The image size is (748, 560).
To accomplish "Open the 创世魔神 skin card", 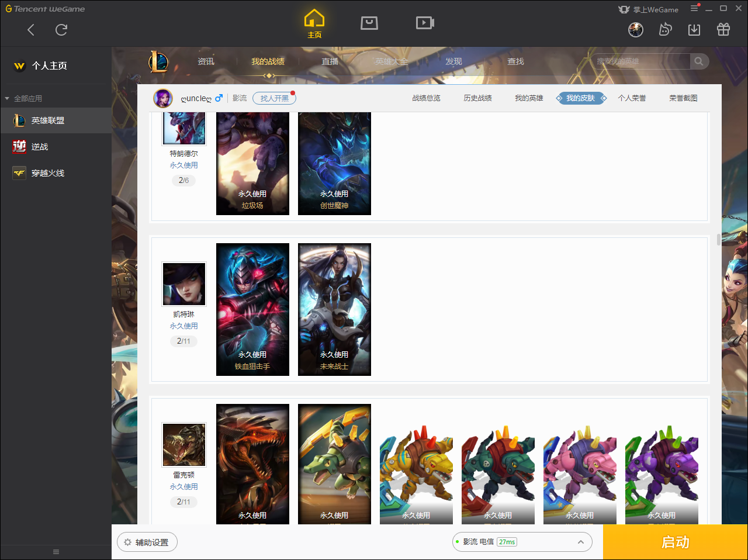I will click(x=334, y=164).
